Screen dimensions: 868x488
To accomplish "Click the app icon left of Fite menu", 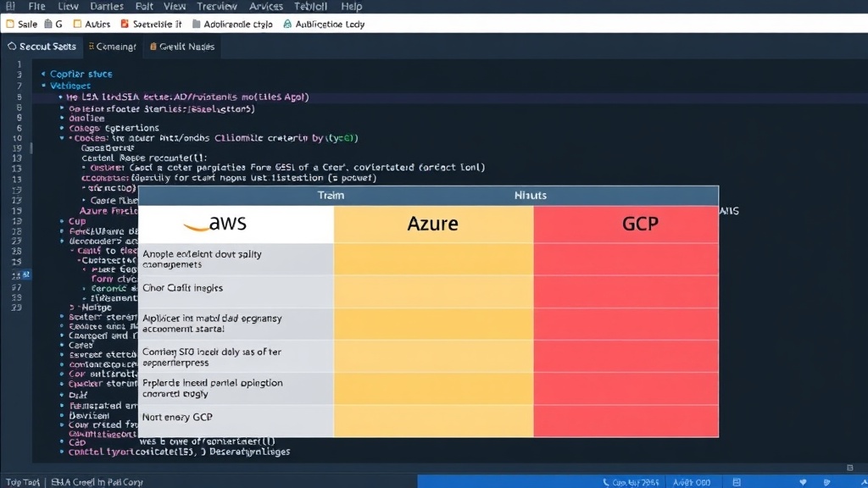I will point(10,6).
